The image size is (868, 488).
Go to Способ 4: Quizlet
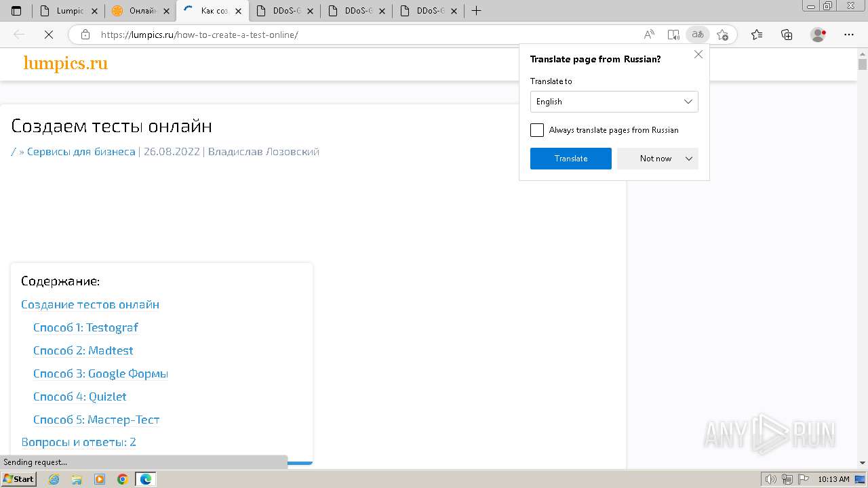(80, 396)
